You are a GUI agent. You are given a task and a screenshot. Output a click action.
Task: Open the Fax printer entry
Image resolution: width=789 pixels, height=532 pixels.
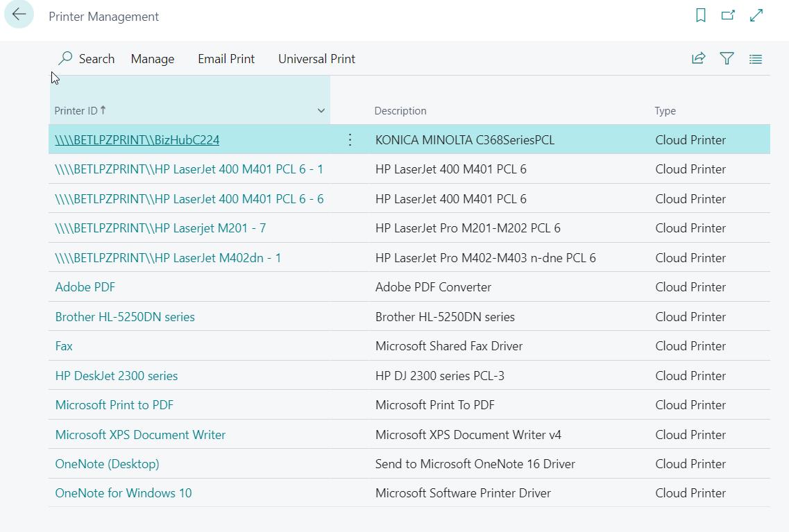click(64, 346)
